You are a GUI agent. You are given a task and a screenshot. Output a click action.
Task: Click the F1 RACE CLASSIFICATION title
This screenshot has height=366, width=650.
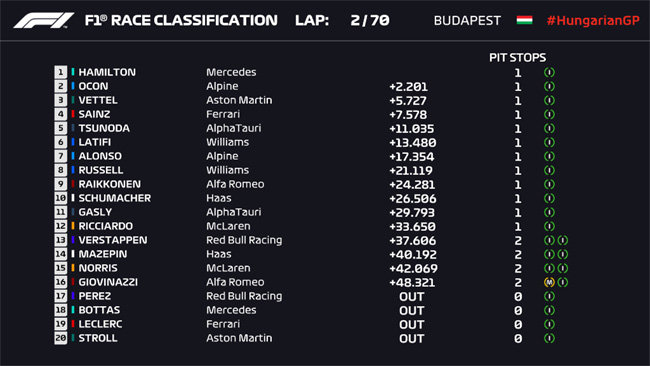click(181, 20)
